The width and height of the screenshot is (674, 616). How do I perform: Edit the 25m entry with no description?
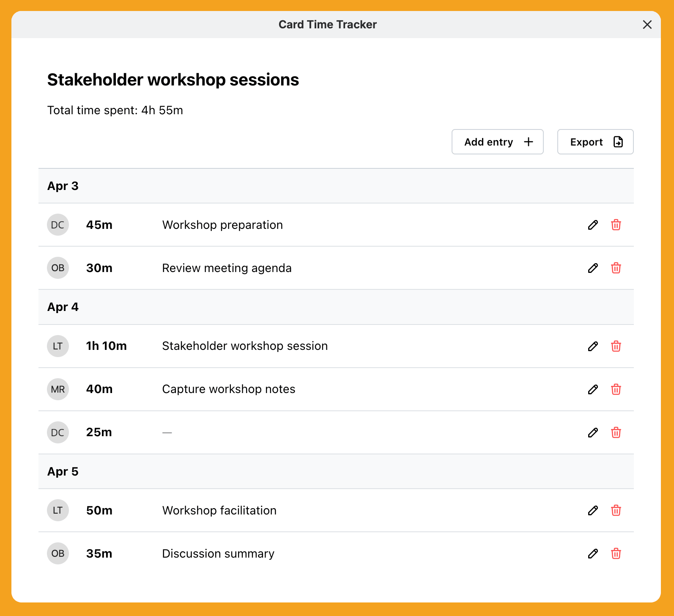click(x=593, y=433)
